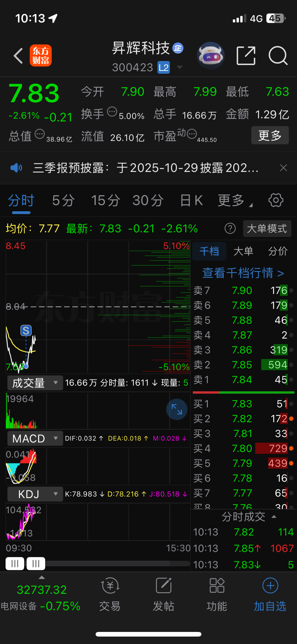Tap the 更多 button in quote header

[270, 135]
